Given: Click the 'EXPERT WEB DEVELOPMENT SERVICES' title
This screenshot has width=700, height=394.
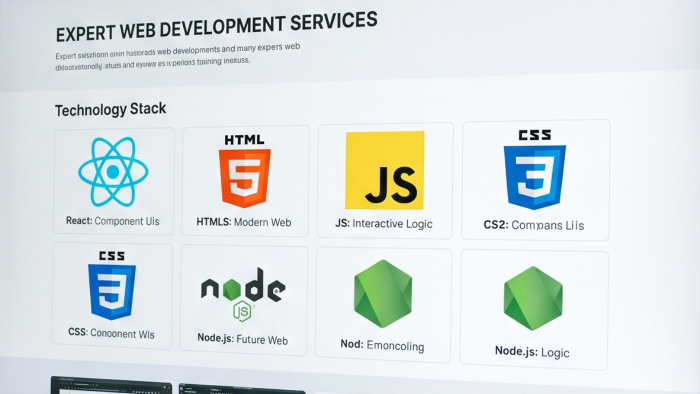Looking at the screenshot, I should (217, 27).
